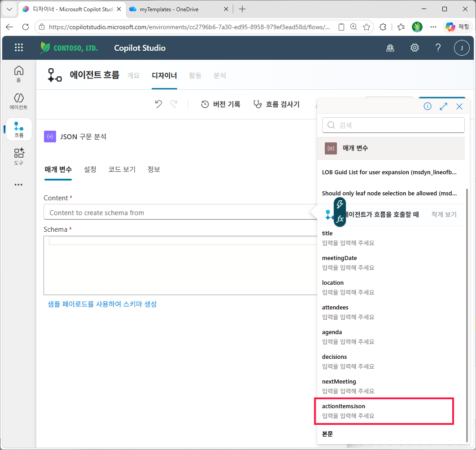Close the dynamic content panel
476x450 pixels.
pos(459,106)
